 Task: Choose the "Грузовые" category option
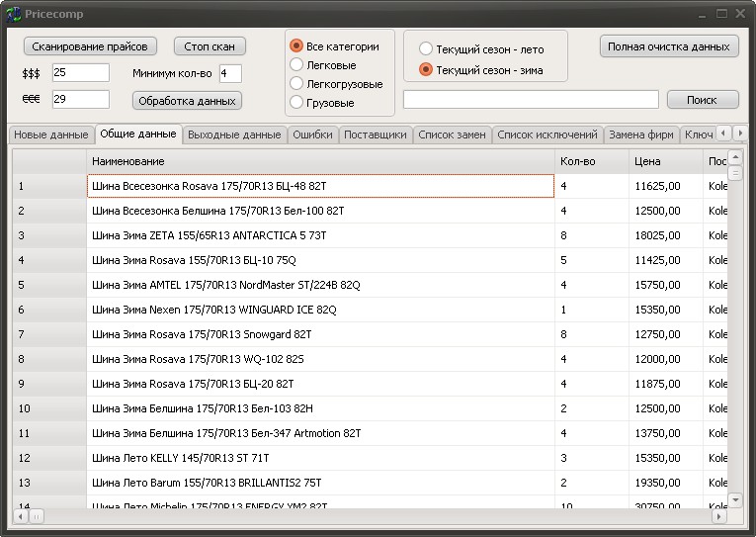click(x=296, y=103)
